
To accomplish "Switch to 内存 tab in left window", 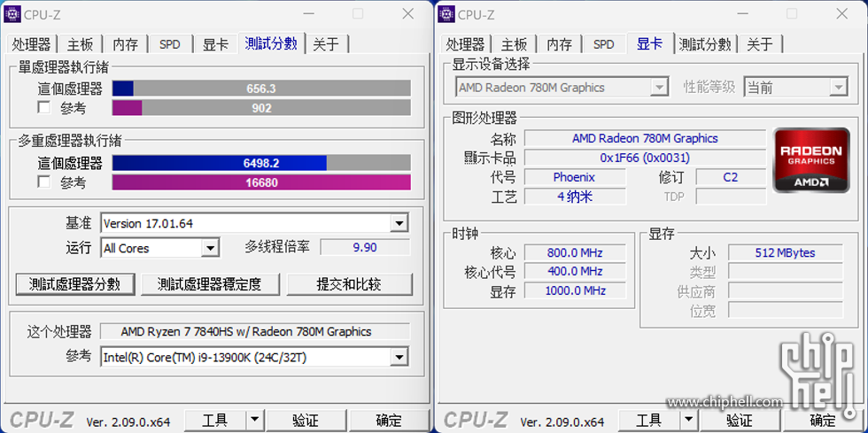I will pyautogui.click(x=125, y=44).
